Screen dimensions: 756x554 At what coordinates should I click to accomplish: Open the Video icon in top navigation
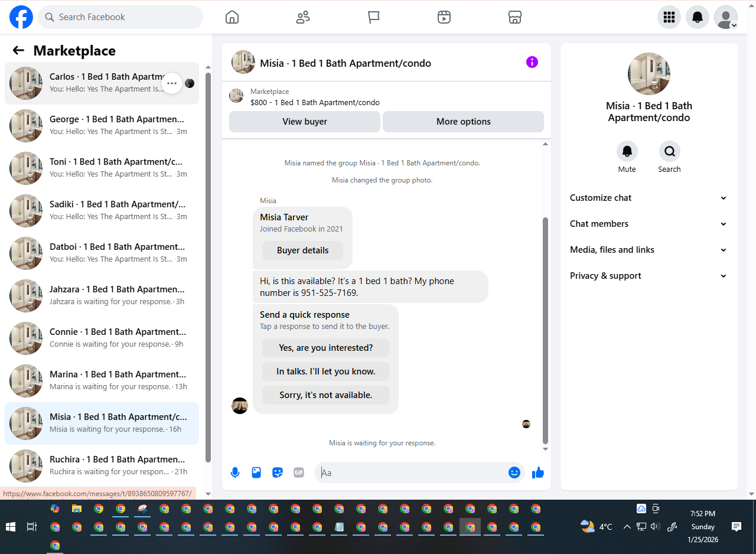444,17
